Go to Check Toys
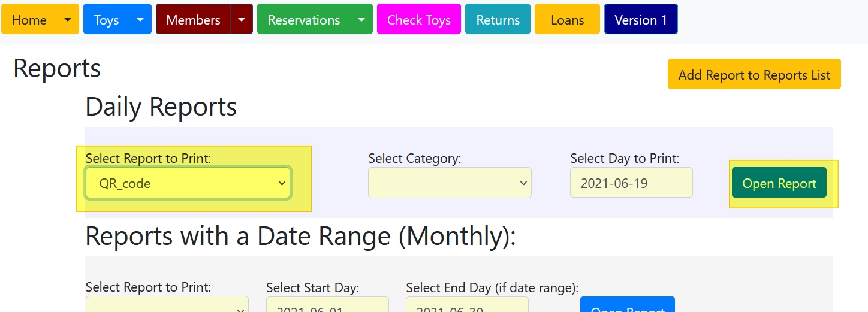 click(418, 20)
